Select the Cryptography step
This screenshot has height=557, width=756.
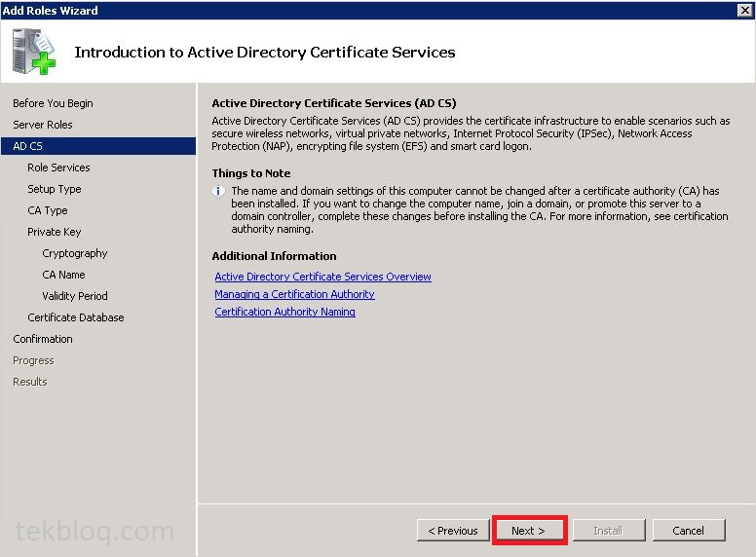[75, 253]
